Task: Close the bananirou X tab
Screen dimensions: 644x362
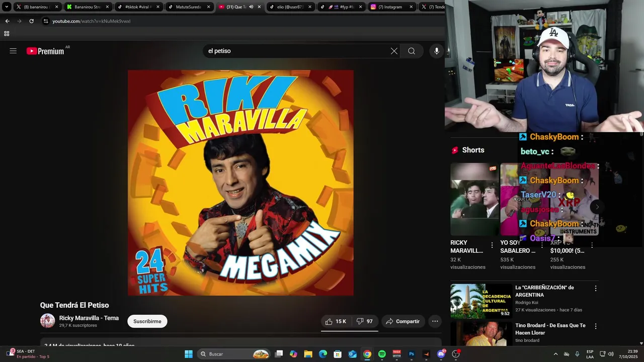Action: point(56,7)
